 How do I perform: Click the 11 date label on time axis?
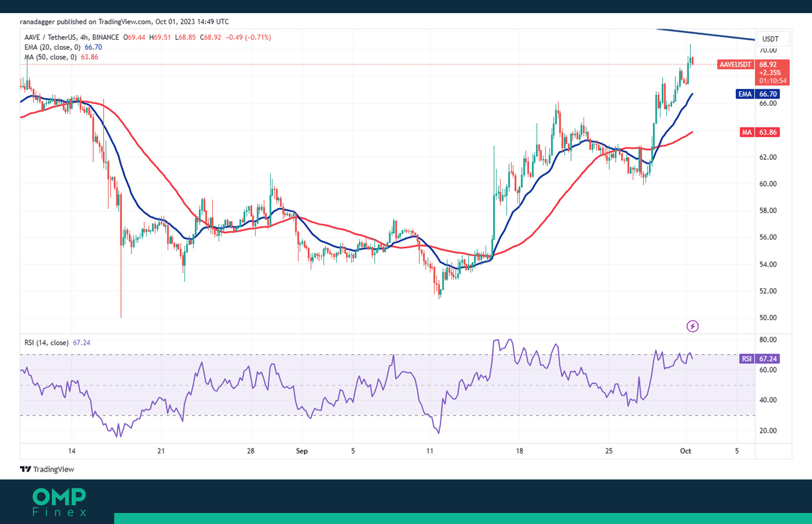[x=430, y=451]
